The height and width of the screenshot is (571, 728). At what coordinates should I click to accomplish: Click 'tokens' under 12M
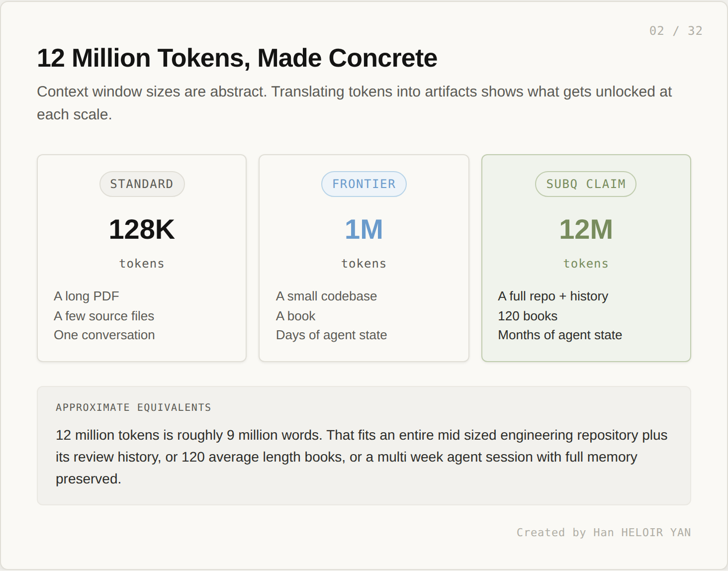586,264
